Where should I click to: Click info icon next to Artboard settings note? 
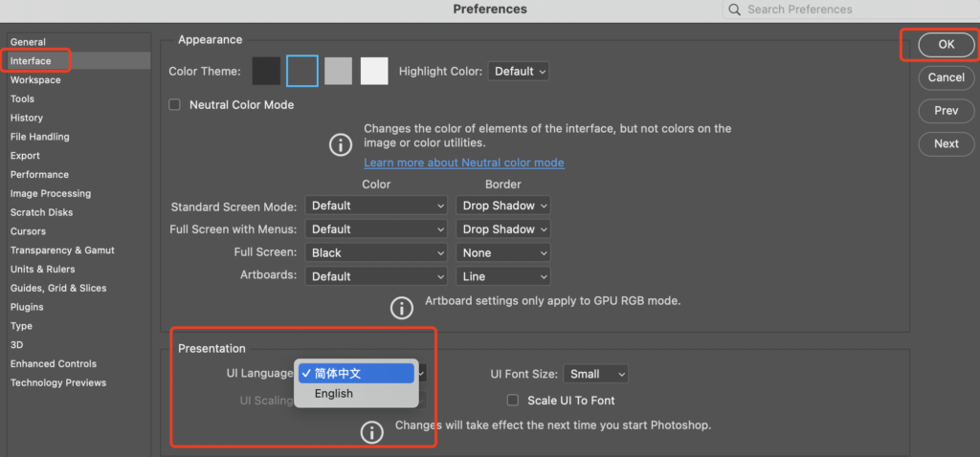(401, 308)
